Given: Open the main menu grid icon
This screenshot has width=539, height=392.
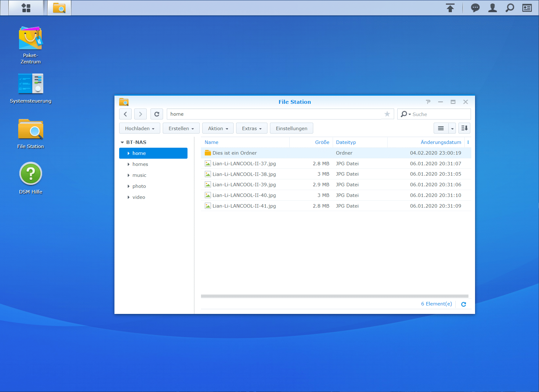Looking at the screenshot, I should coord(26,8).
